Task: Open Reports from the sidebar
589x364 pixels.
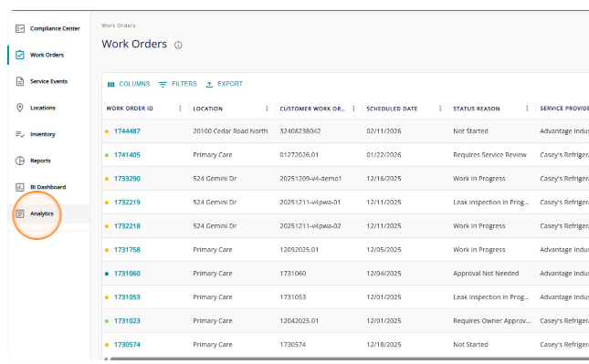Action: (49, 161)
